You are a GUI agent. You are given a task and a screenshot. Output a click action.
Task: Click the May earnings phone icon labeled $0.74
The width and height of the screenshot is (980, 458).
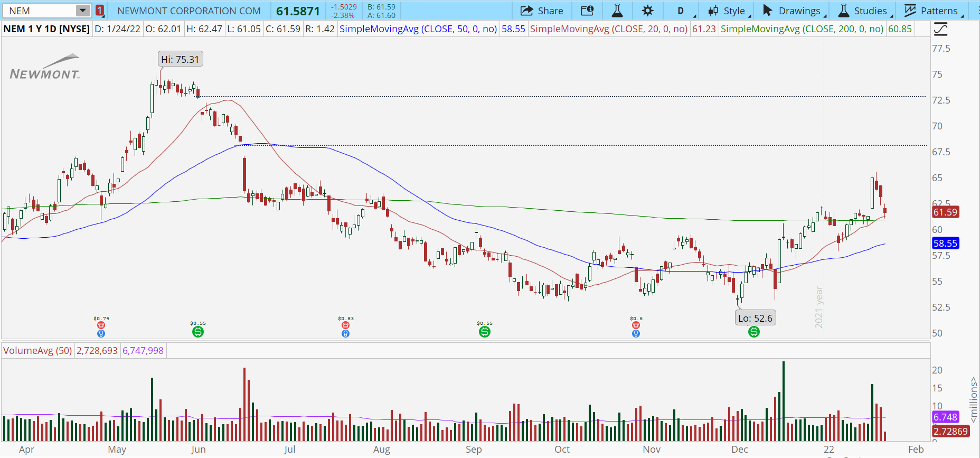101,325
